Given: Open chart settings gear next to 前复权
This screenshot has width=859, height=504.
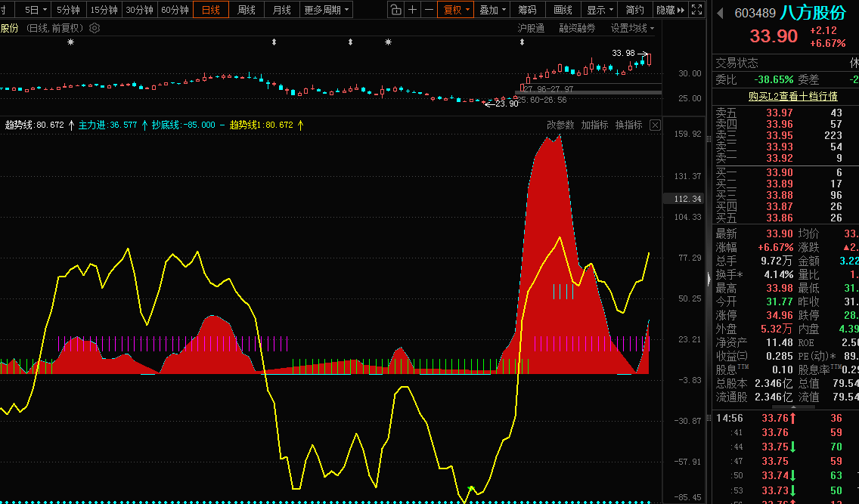Looking at the screenshot, I should (x=95, y=28).
